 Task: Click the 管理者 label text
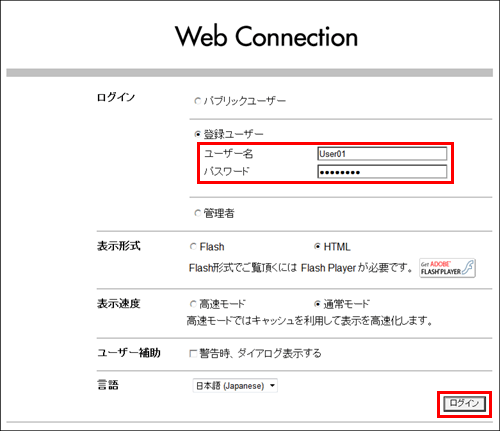[x=219, y=213]
